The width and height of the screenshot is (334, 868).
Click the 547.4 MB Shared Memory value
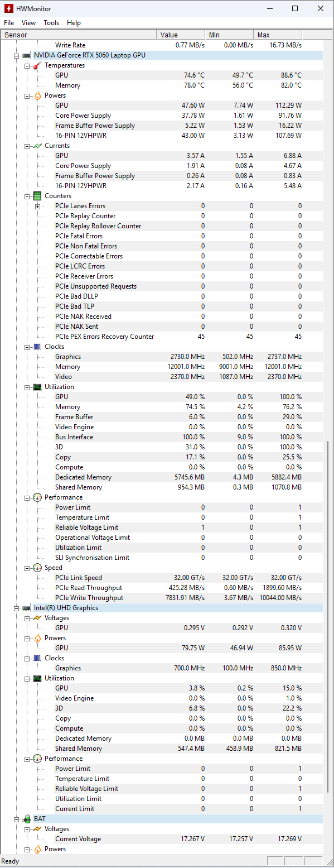[x=191, y=749]
